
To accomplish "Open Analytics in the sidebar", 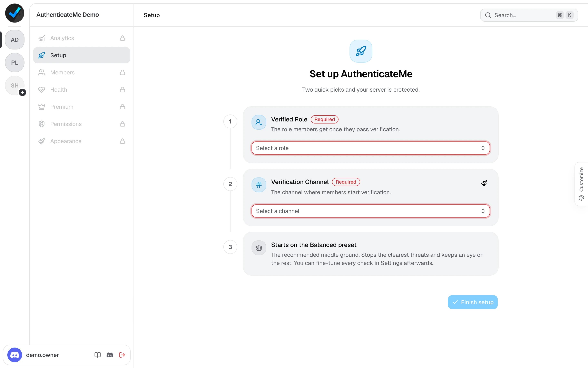I will [x=82, y=38].
